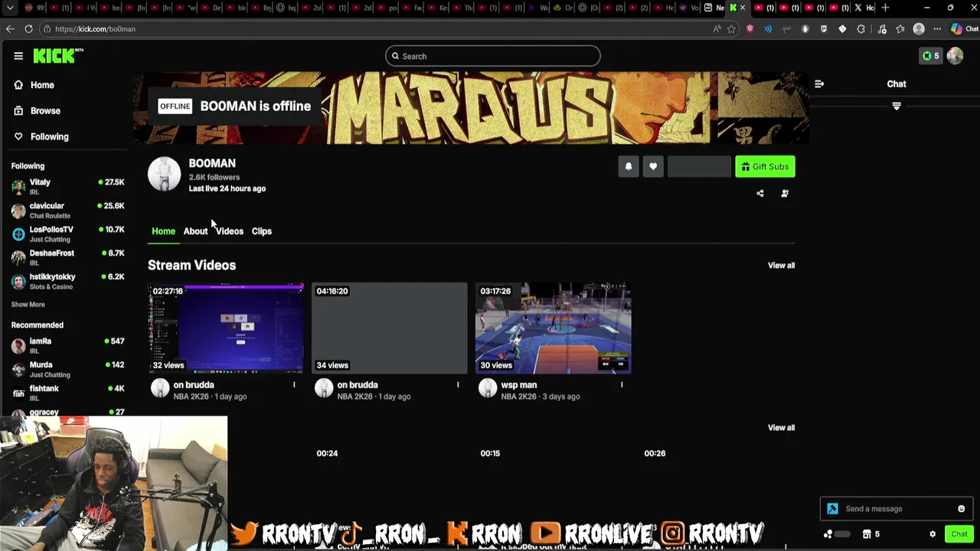980x551 pixels.
Task: Go to the Kick logo home link
Action: click(x=57, y=56)
